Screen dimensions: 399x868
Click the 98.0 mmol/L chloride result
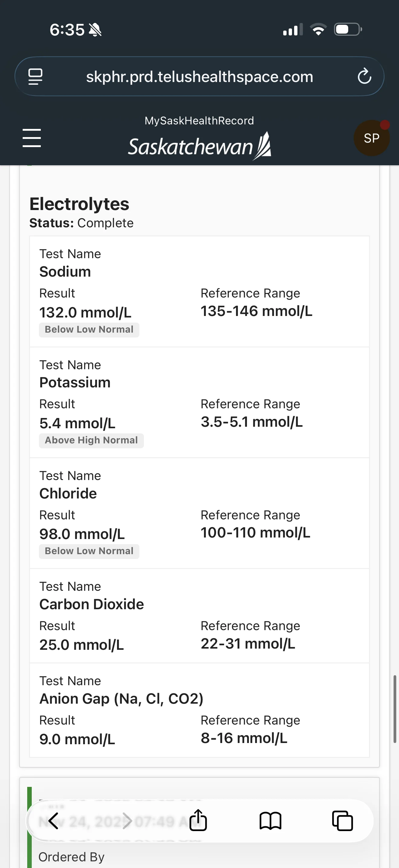(82, 534)
